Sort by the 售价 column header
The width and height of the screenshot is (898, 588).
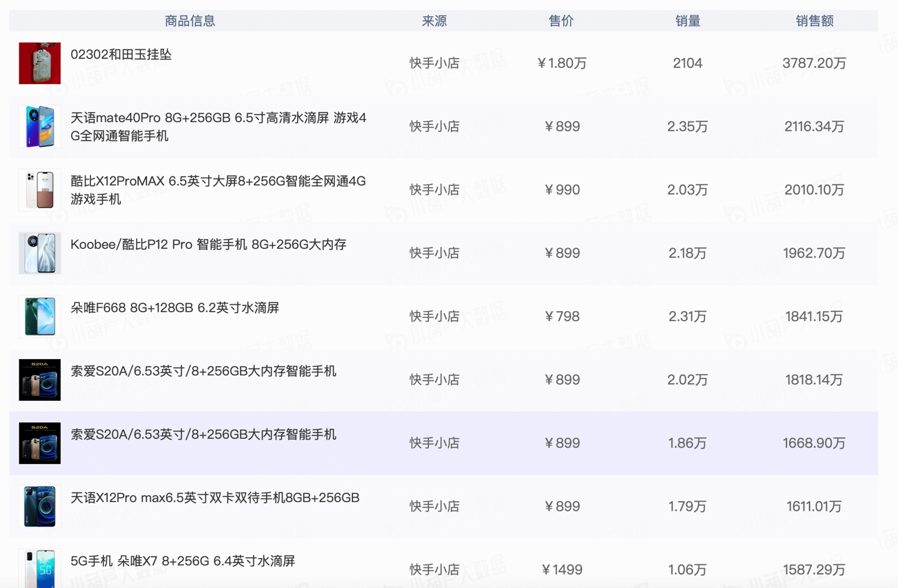click(x=561, y=21)
